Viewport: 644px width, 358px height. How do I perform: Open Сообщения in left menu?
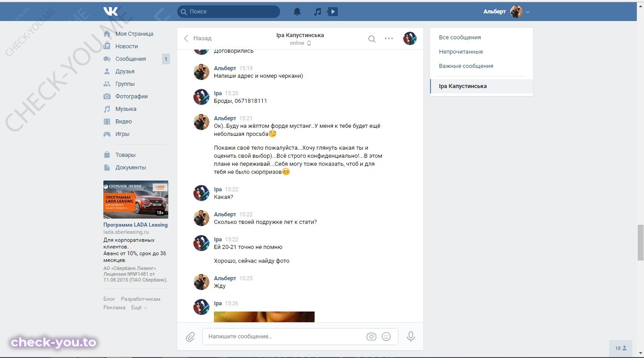coord(131,59)
